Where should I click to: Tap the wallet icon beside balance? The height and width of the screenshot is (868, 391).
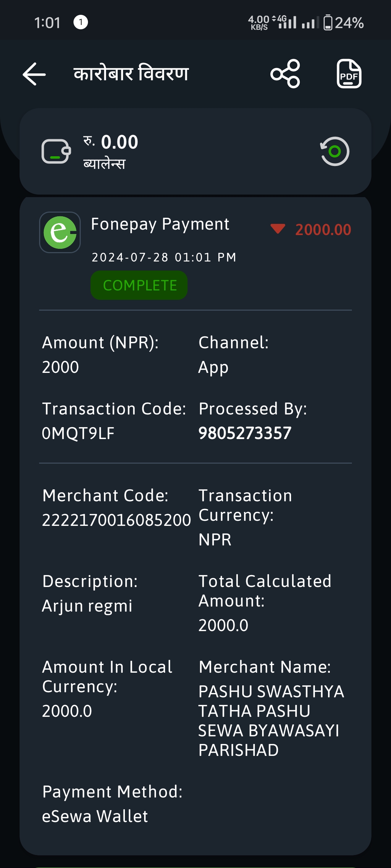[x=56, y=151]
